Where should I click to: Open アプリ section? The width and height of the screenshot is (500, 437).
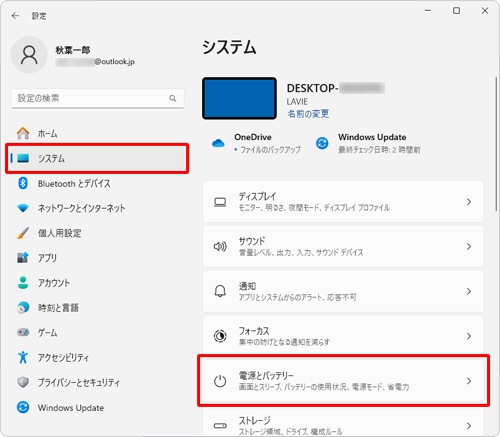click(x=97, y=258)
